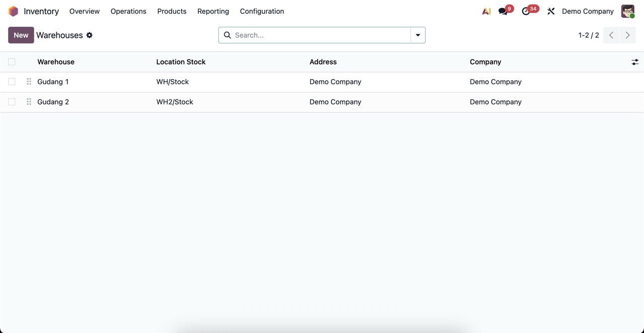Click the New button

(21, 35)
